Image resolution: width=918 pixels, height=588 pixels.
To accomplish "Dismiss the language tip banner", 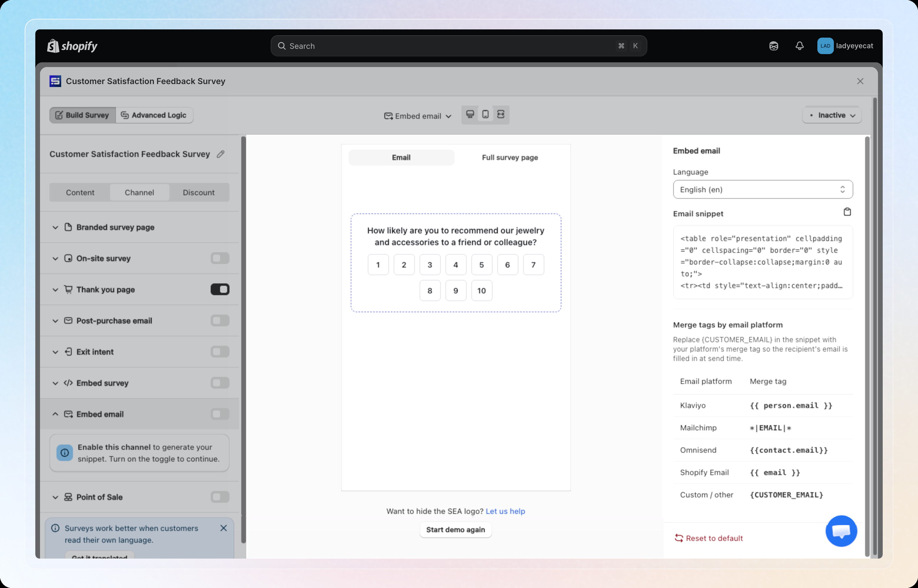I will [x=224, y=528].
